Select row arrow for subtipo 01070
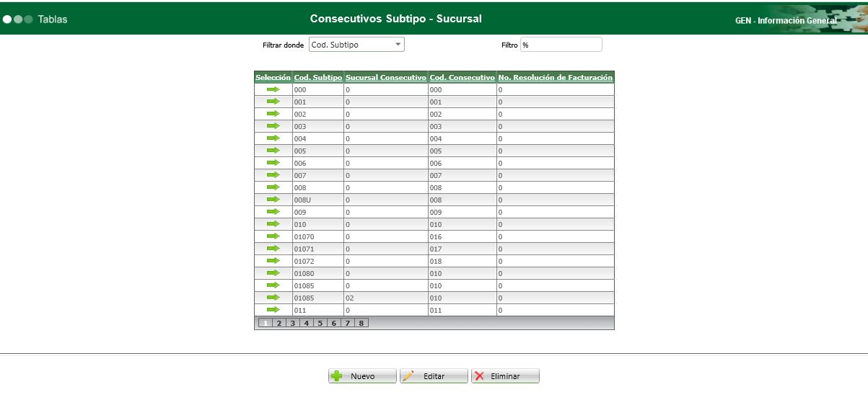Screen dimensions: 868x400 273,236
